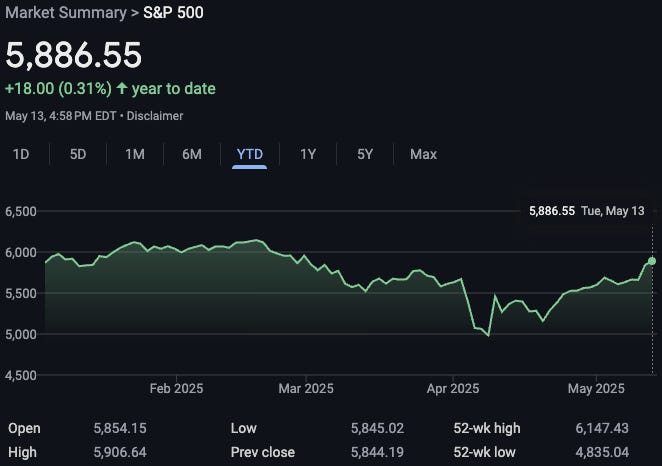
Task: Click the May 13, 4:58 PM EDT timestamp
Action: (x=61, y=116)
